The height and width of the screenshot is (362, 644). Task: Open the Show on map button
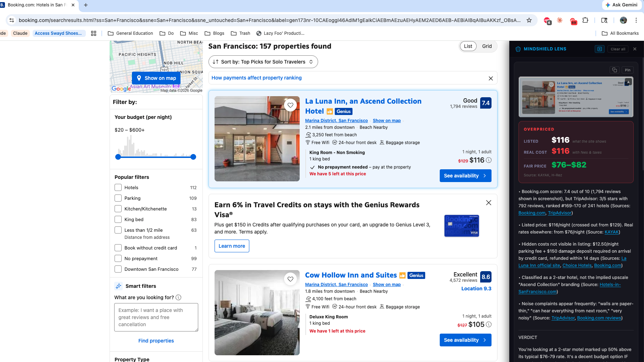coord(156,78)
